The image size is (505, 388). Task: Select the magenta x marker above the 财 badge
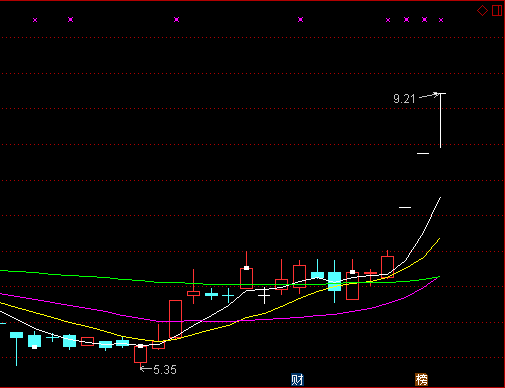click(x=300, y=20)
